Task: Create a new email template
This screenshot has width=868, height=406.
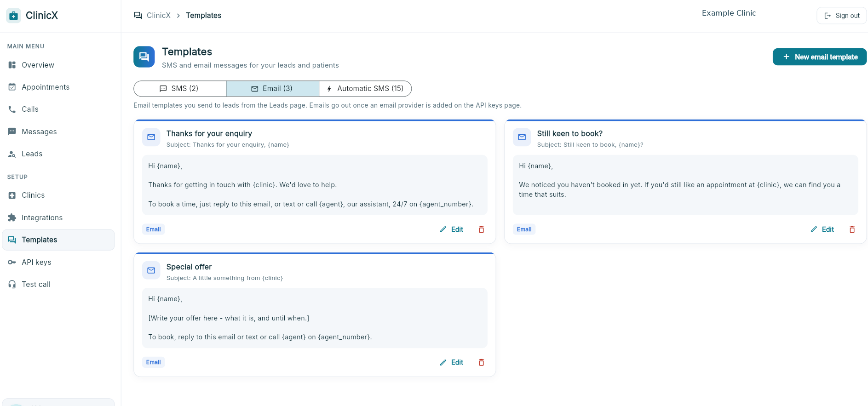Action: (820, 57)
